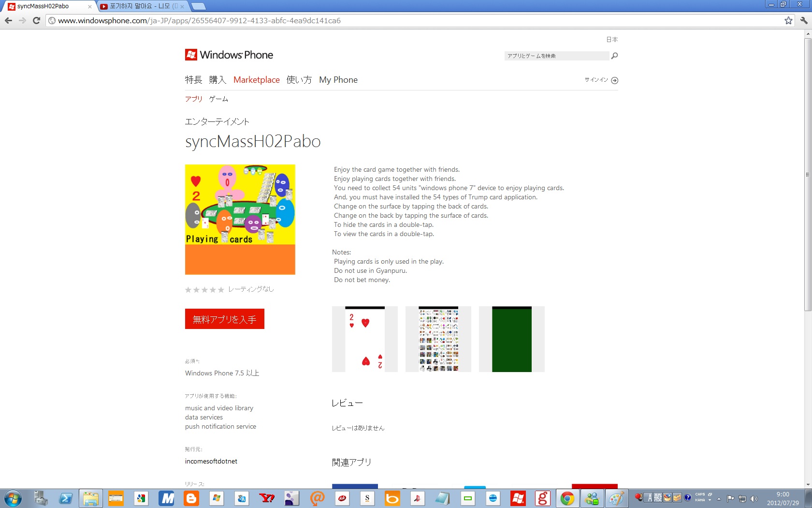
Task: Click the volume speaker tray icon
Action: [754, 499]
